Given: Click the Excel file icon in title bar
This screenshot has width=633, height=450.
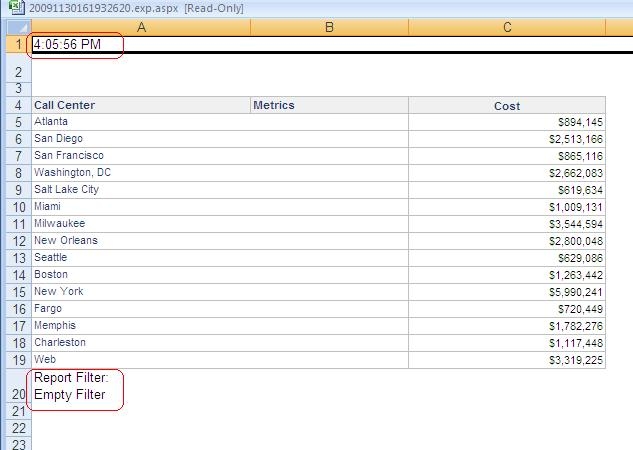Looking at the screenshot, I should click(x=16, y=7).
